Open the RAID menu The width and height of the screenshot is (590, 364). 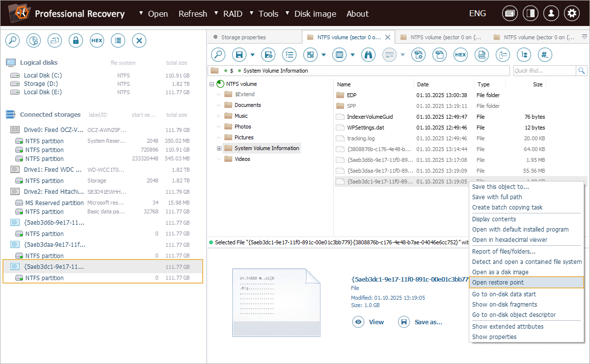pyautogui.click(x=232, y=14)
